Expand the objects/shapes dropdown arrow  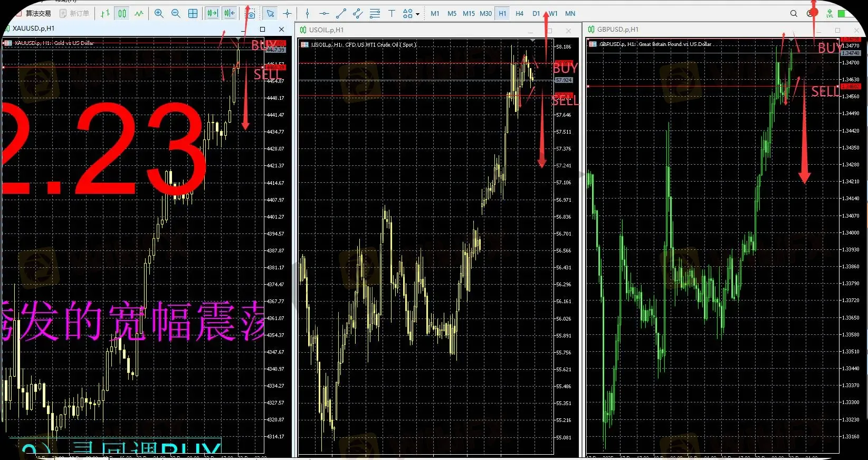pyautogui.click(x=417, y=14)
